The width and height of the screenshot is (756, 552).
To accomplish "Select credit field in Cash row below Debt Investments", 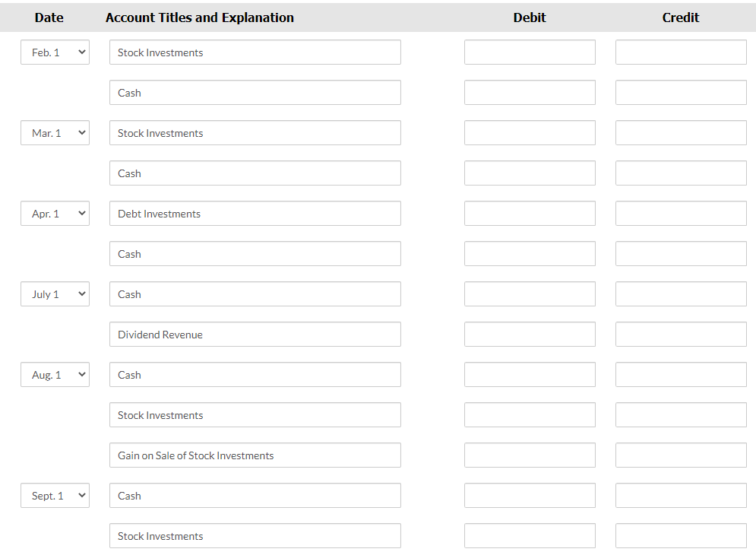I will click(x=681, y=254).
